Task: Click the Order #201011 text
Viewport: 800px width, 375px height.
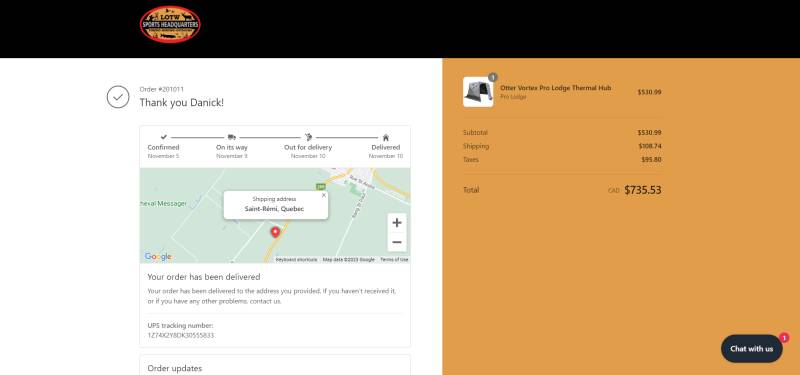Action: pos(162,89)
